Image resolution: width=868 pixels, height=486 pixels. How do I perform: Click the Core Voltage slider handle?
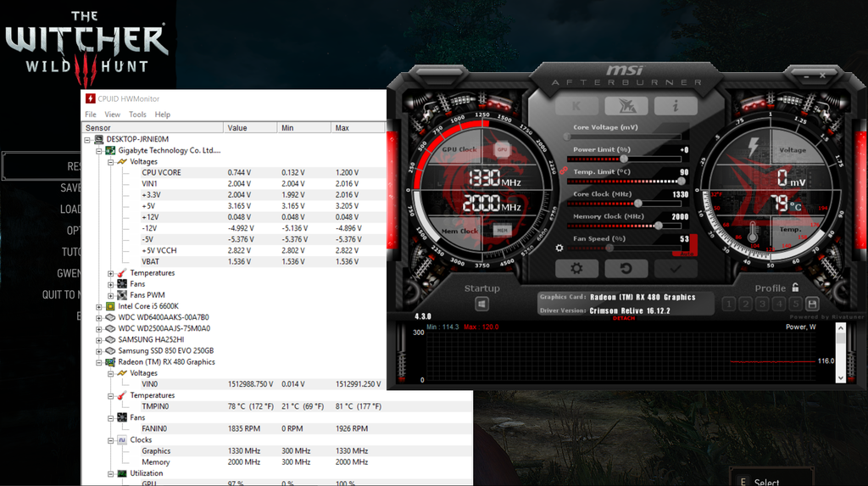[x=567, y=137]
